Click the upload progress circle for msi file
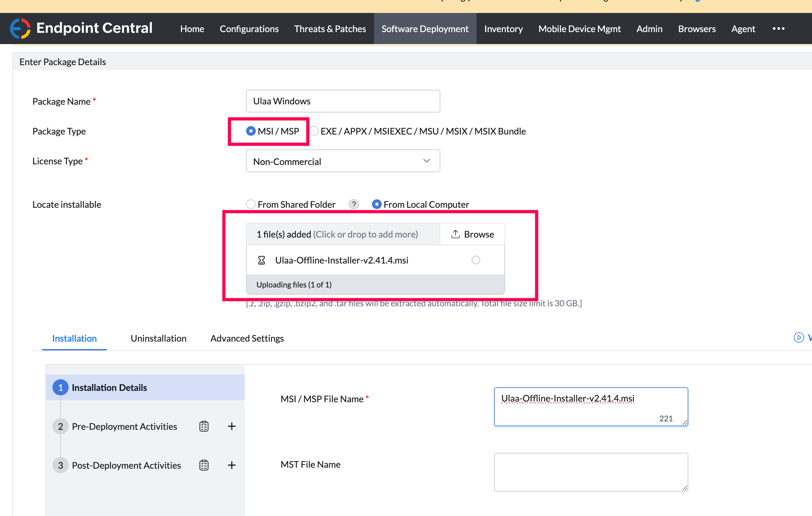The height and width of the screenshot is (516, 812). (x=476, y=260)
